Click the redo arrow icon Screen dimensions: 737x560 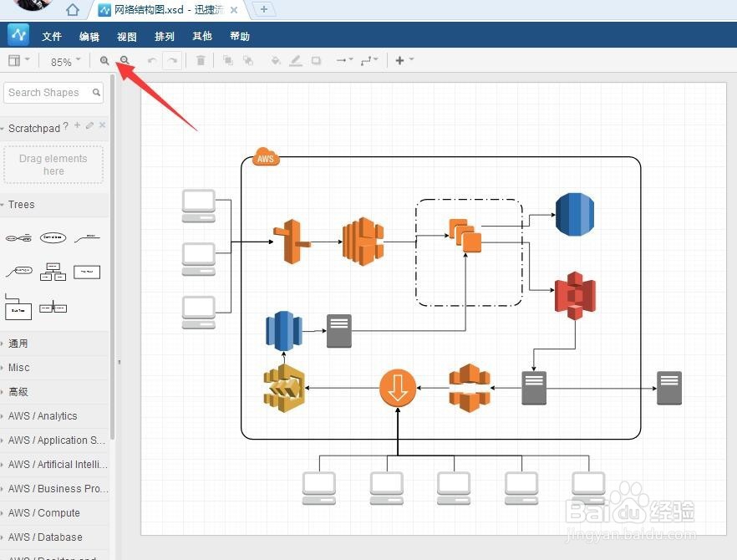pos(172,61)
